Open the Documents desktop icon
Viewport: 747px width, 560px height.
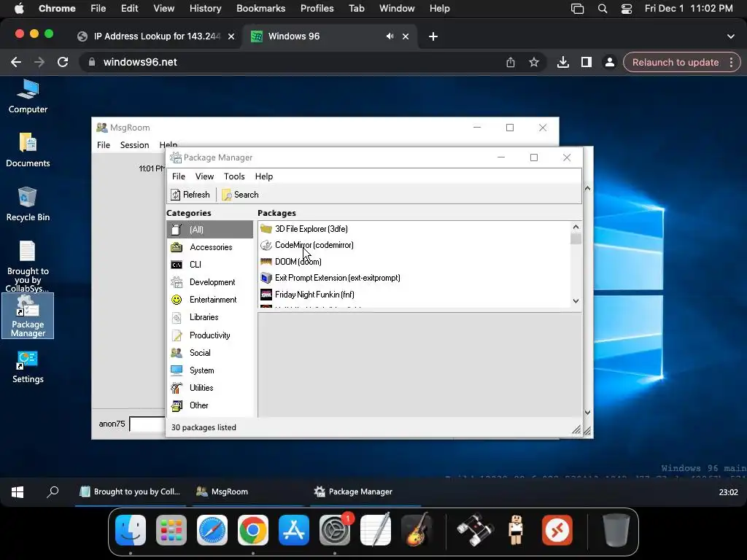[x=28, y=150]
